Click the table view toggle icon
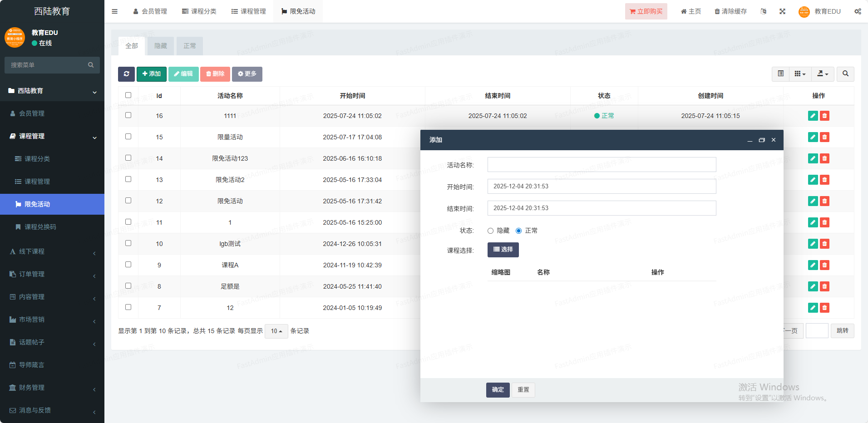 [x=780, y=74]
